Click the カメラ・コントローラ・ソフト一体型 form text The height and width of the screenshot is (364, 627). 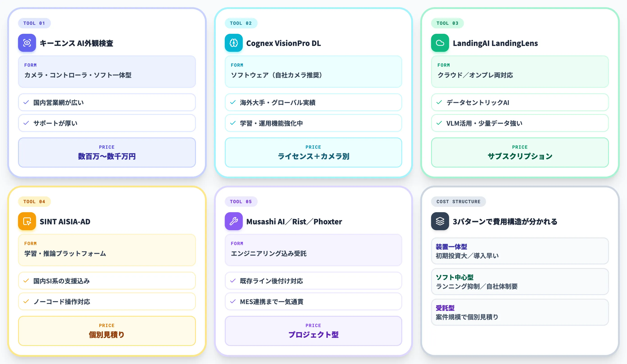[x=78, y=75]
